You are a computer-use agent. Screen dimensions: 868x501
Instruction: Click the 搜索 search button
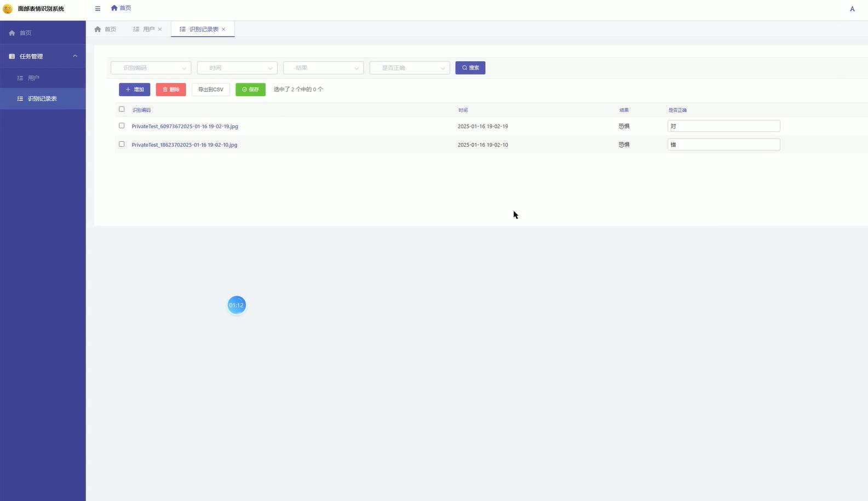470,68
